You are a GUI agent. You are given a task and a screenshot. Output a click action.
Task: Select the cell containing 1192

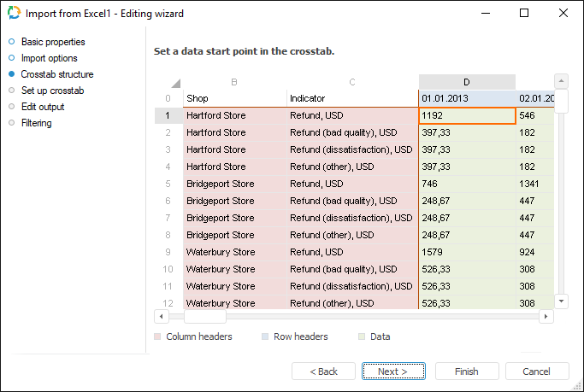[x=467, y=115]
